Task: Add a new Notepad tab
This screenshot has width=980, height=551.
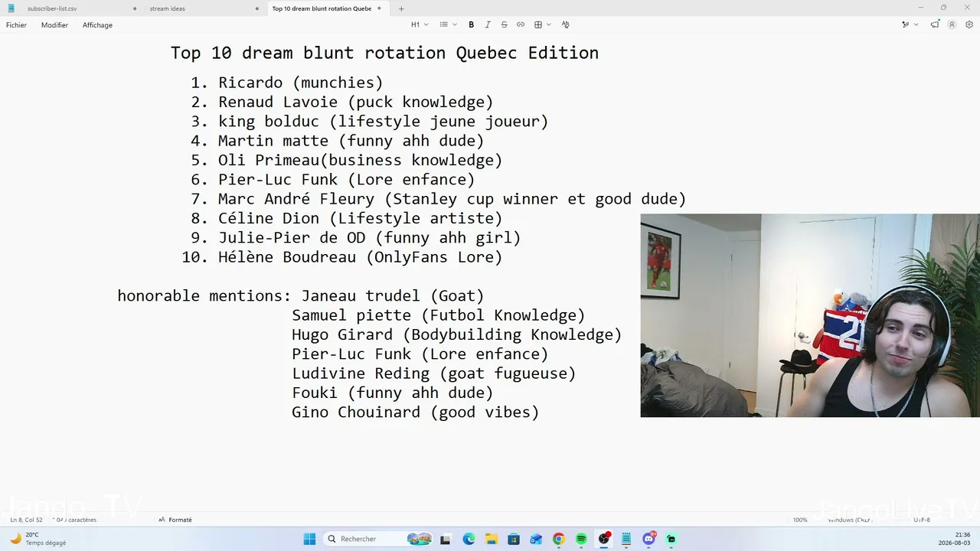Action: pos(401,8)
